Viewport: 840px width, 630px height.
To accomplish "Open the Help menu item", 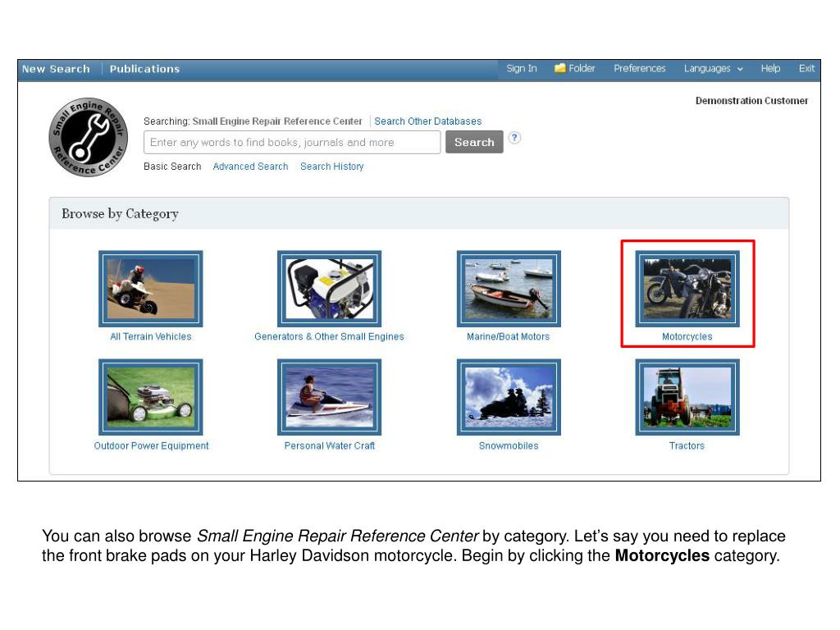I will point(770,69).
